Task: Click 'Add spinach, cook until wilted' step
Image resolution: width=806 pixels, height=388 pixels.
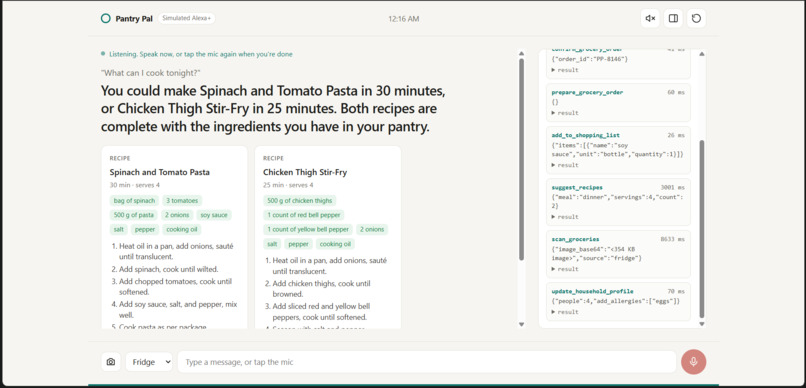Action: [x=169, y=269]
